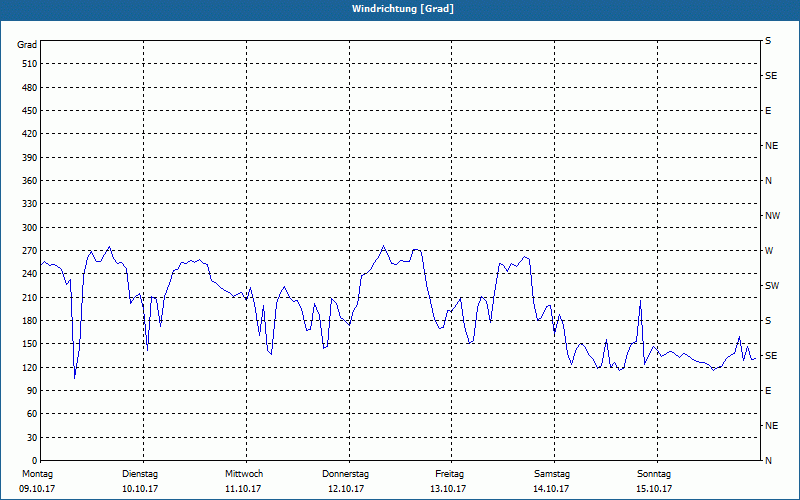The height and width of the screenshot is (500, 800).
Task: Click the 300 degree axis label
Action: click(x=30, y=228)
